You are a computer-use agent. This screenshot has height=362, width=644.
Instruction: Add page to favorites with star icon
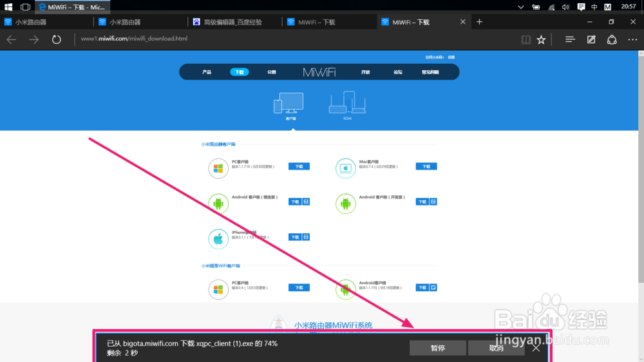tap(542, 39)
